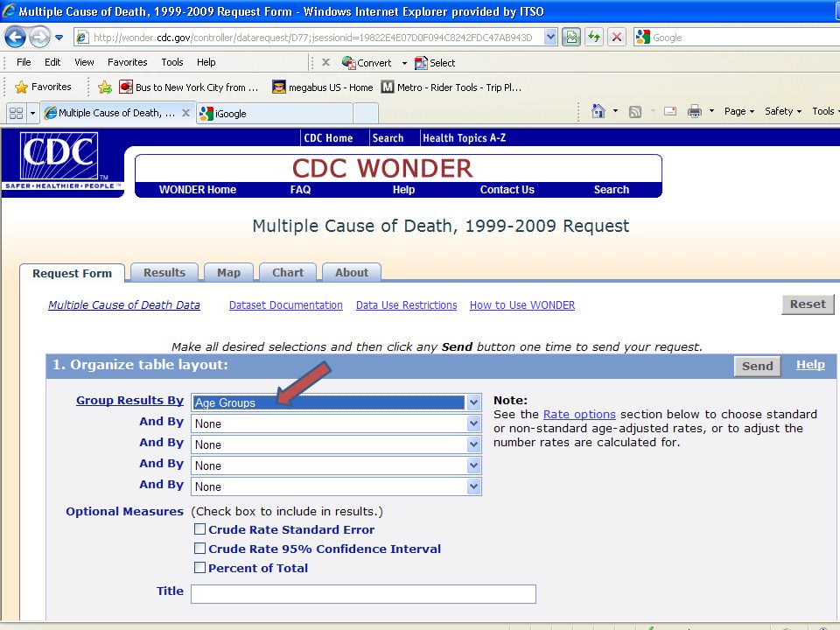Open the File menu
The width and height of the screenshot is (840, 630).
pos(24,62)
